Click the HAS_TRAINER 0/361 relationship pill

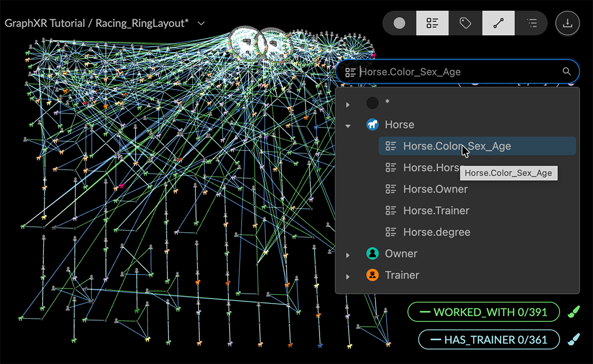tap(489, 340)
